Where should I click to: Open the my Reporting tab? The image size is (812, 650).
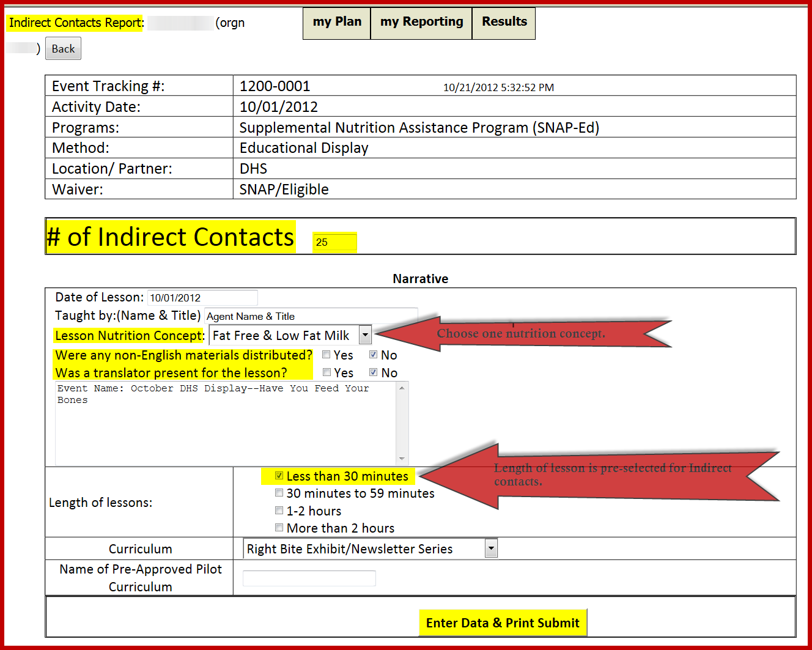(x=421, y=22)
